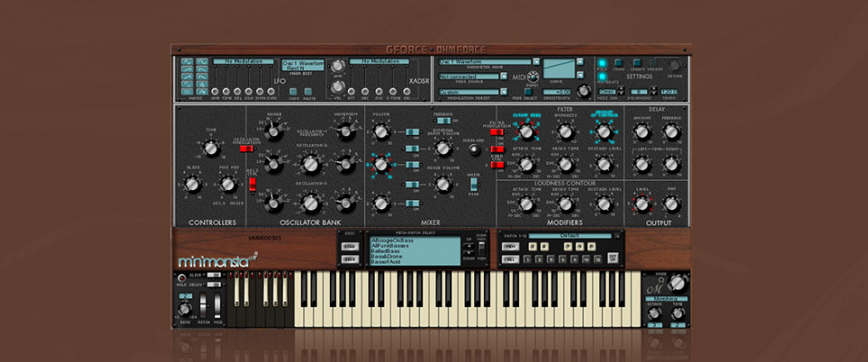Click the Meta-Patch Down arrow button
The height and width of the screenshot is (362, 868).
[x=468, y=252]
